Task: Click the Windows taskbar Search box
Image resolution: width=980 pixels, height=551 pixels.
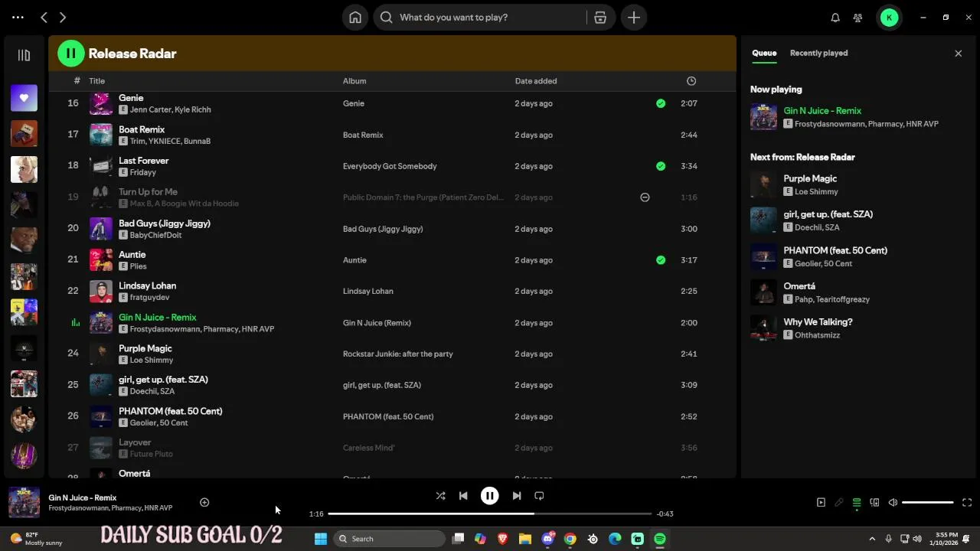Action: [389, 539]
